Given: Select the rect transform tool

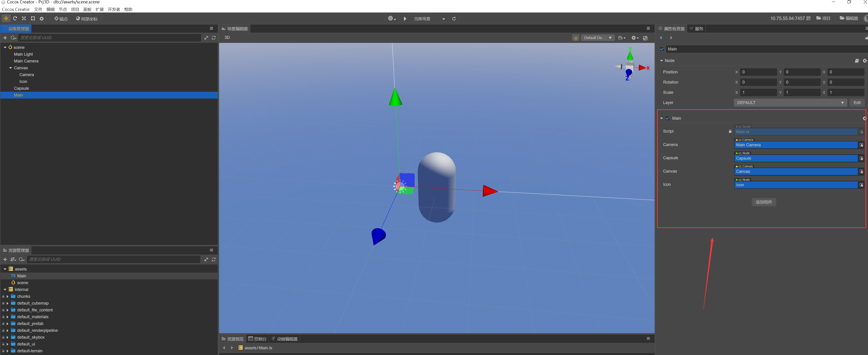Looking at the screenshot, I should tap(33, 18).
